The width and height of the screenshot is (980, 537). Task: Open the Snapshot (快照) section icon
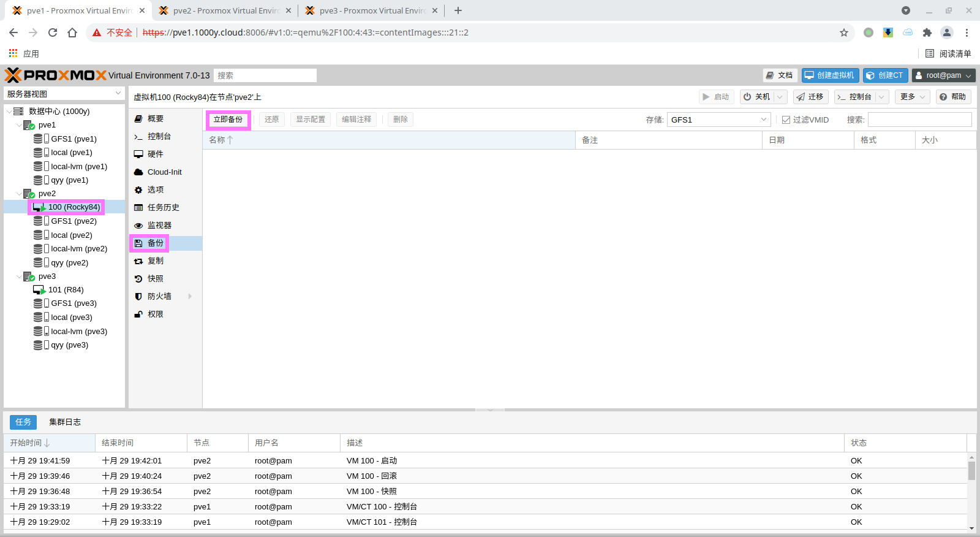pyautogui.click(x=138, y=279)
